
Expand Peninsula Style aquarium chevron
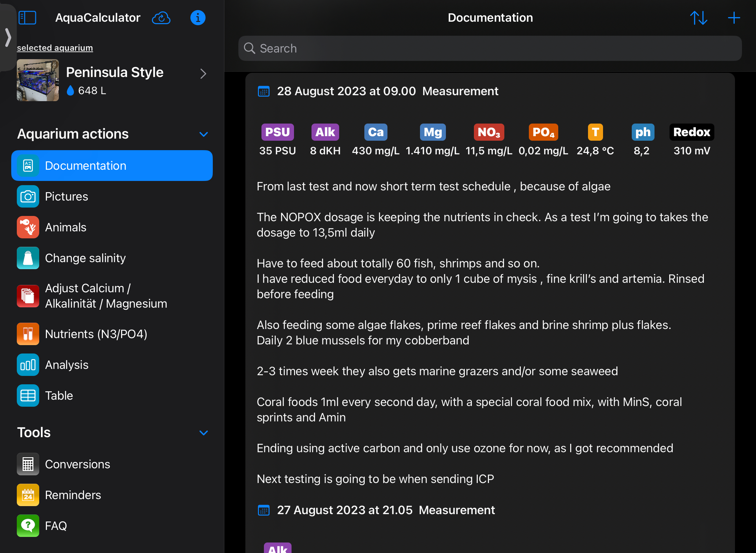203,73
